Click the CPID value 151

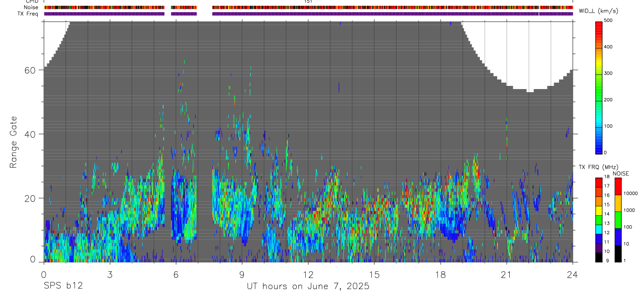[308, 2]
